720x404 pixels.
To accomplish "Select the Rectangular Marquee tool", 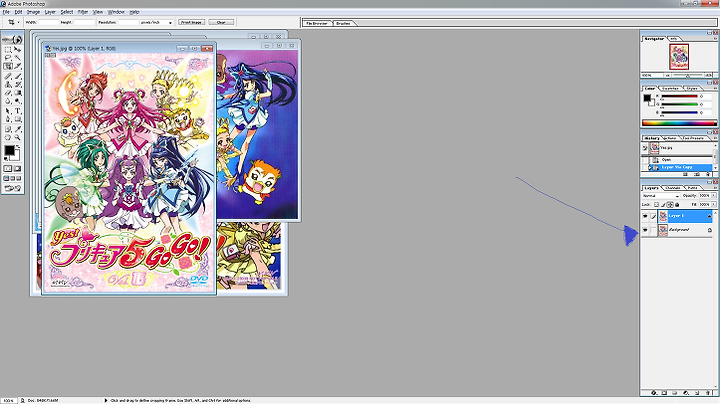I will point(8,50).
